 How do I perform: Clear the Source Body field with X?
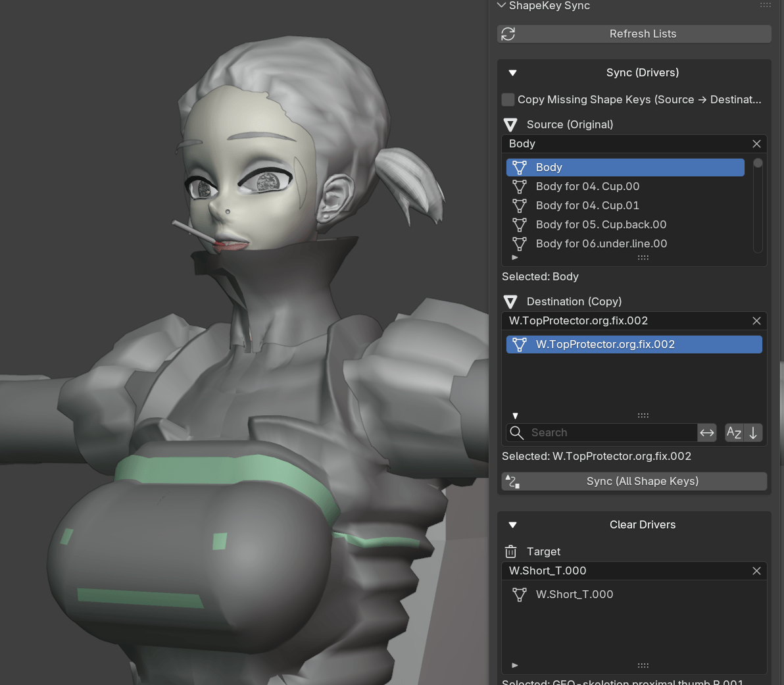coord(756,143)
